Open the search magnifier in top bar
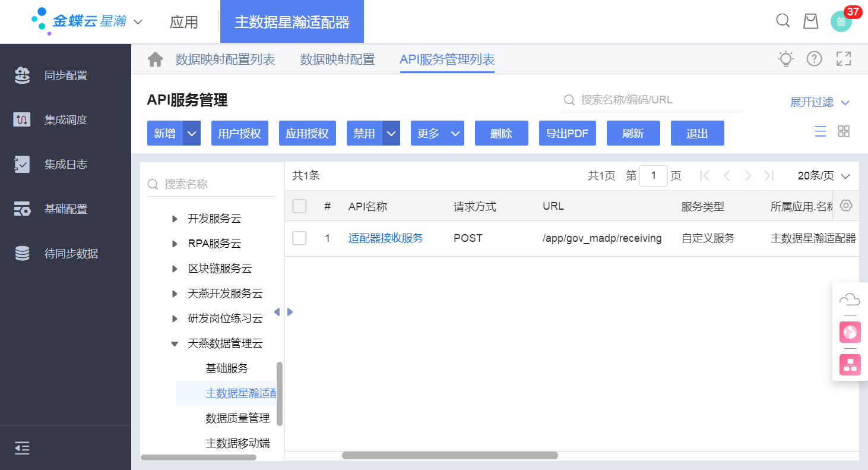868x470 pixels. [783, 21]
